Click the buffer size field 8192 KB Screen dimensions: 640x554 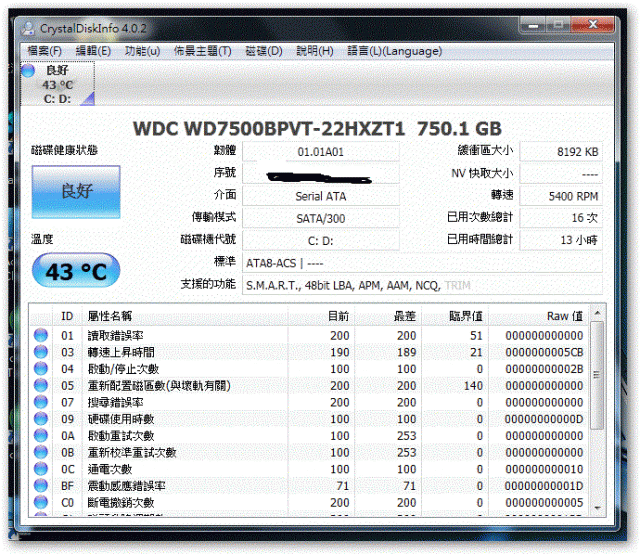point(561,152)
